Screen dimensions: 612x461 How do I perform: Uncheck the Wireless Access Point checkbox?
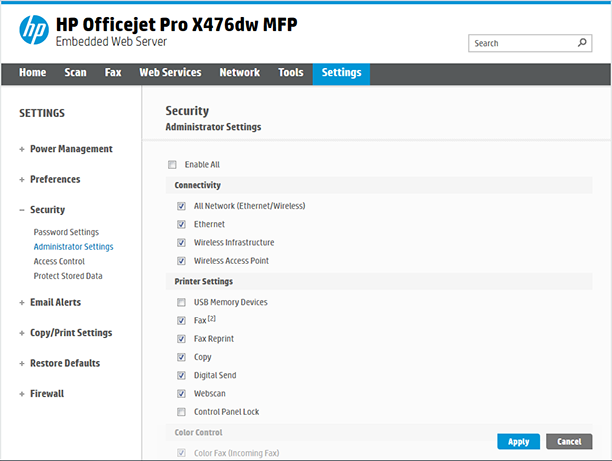[x=181, y=261]
